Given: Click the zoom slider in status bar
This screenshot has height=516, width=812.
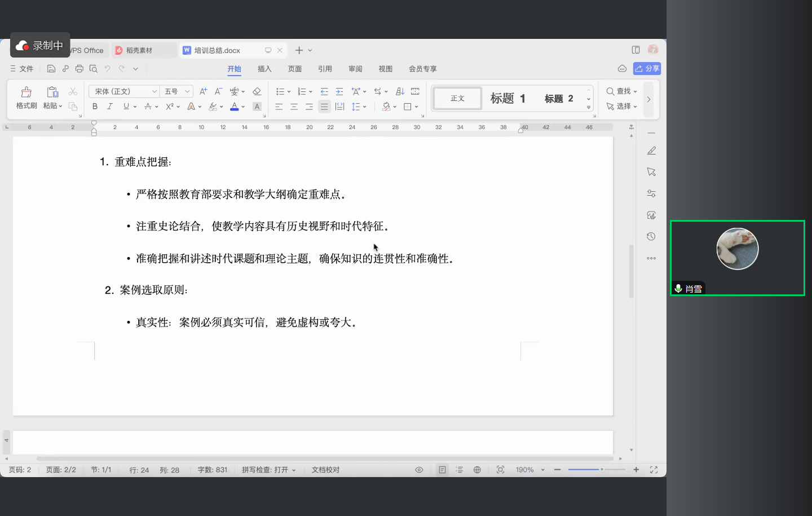Looking at the screenshot, I should 597,470.
